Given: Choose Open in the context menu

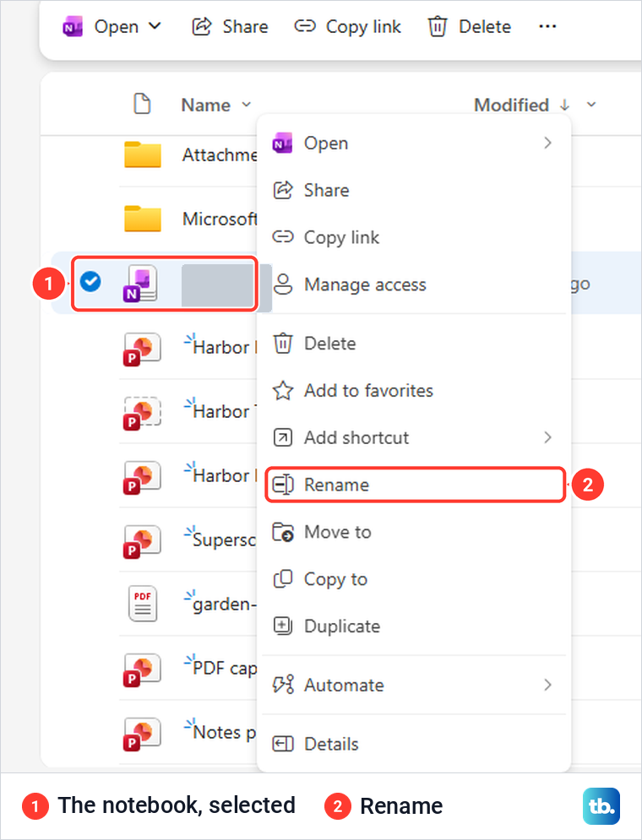Looking at the screenshot, I should click(413, 143).
